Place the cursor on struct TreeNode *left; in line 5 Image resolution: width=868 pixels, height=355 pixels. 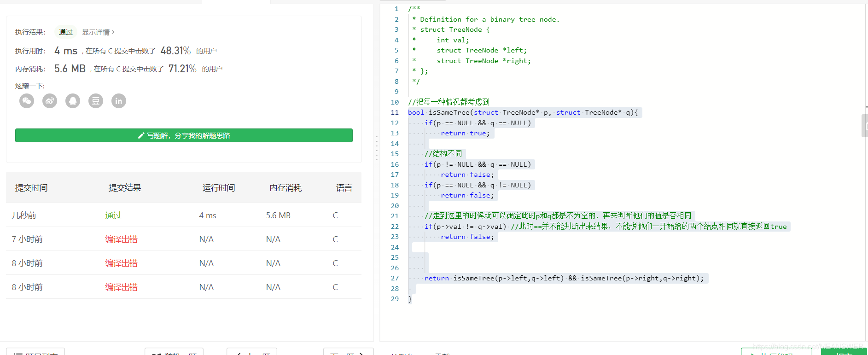(x=482, y=50)
